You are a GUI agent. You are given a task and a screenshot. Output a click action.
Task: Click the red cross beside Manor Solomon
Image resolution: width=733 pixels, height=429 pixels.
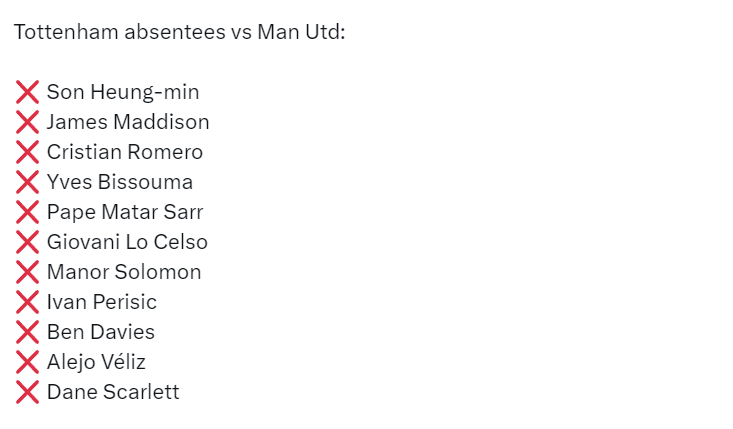(x=27, y=272)
